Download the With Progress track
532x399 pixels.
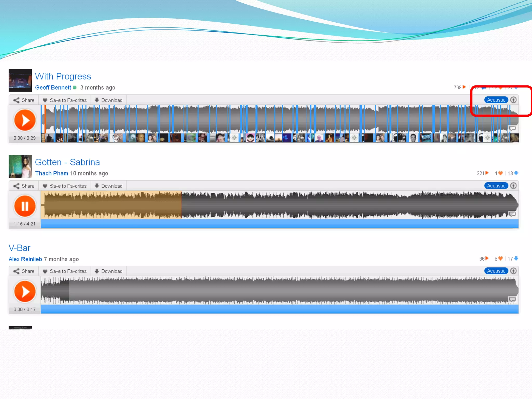109,100
